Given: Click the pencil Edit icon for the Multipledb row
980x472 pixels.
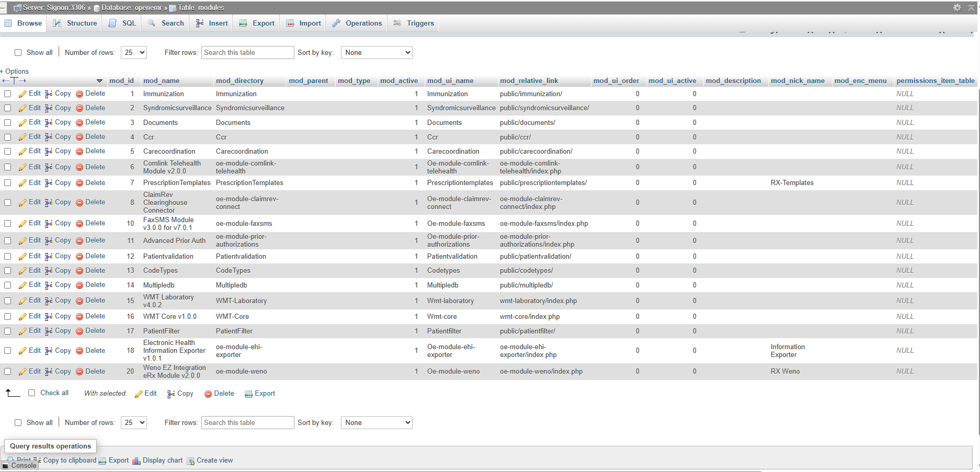Looking at the screenshot, I should [22, 285].
